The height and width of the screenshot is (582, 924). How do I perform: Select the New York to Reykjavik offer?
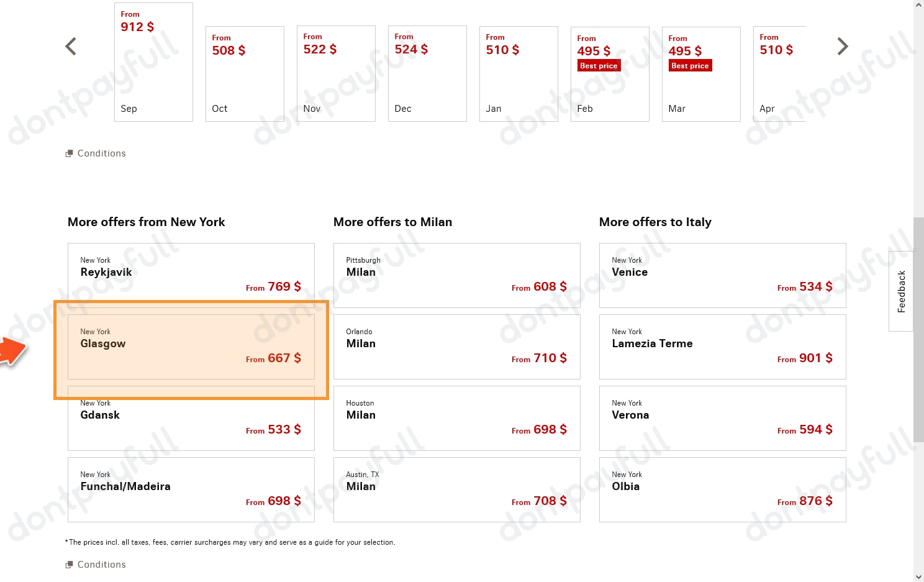[191, 275]
